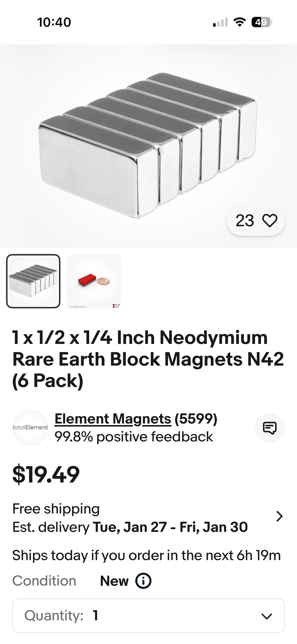Expand the shipping details chevron

pyautogui.click(x=279, y=516)
